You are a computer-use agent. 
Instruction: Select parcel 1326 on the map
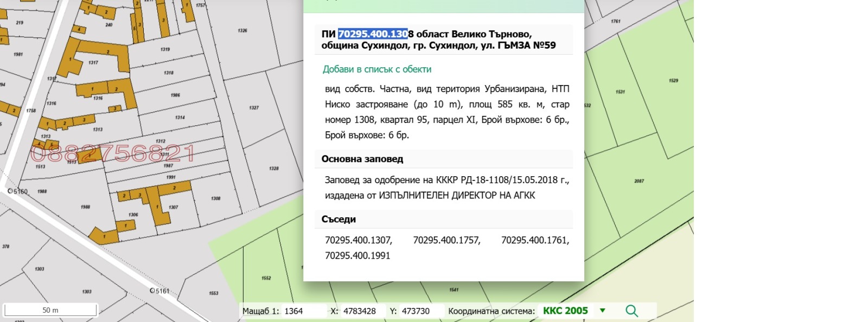242,31
